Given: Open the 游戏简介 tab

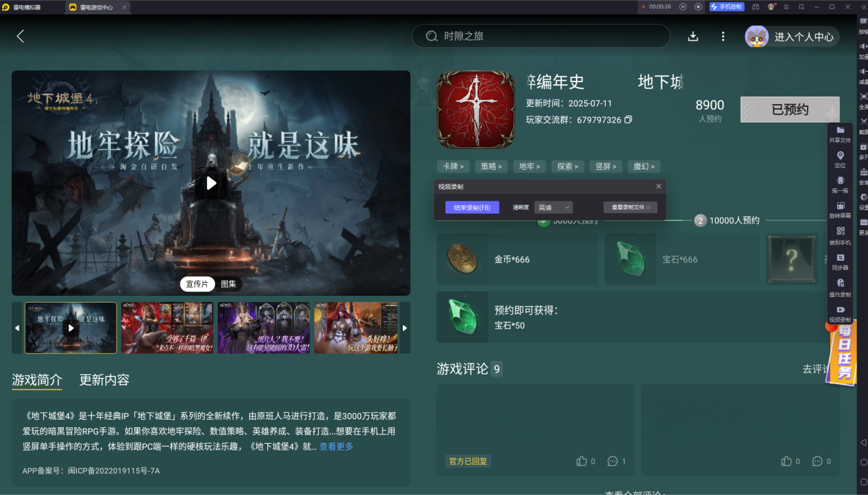Looking at the screenshot, I should tap(37, 380).
